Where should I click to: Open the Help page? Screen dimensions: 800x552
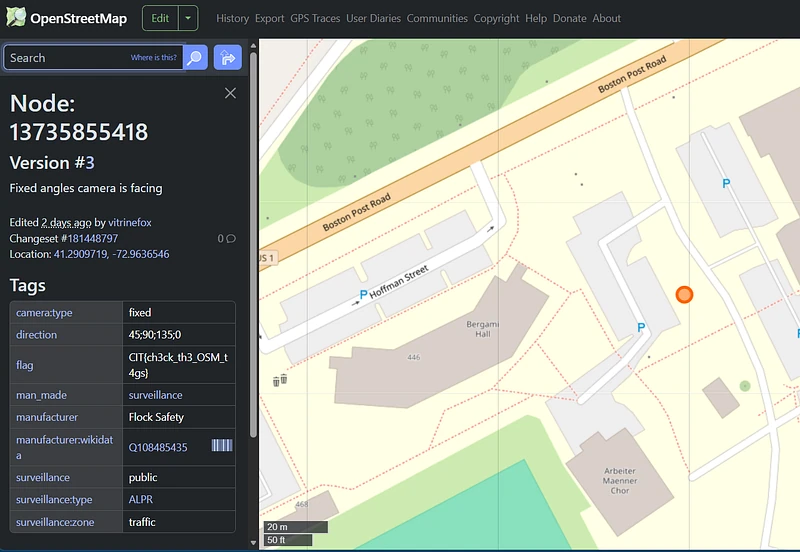pyautogui.click(x=536, y=18)
